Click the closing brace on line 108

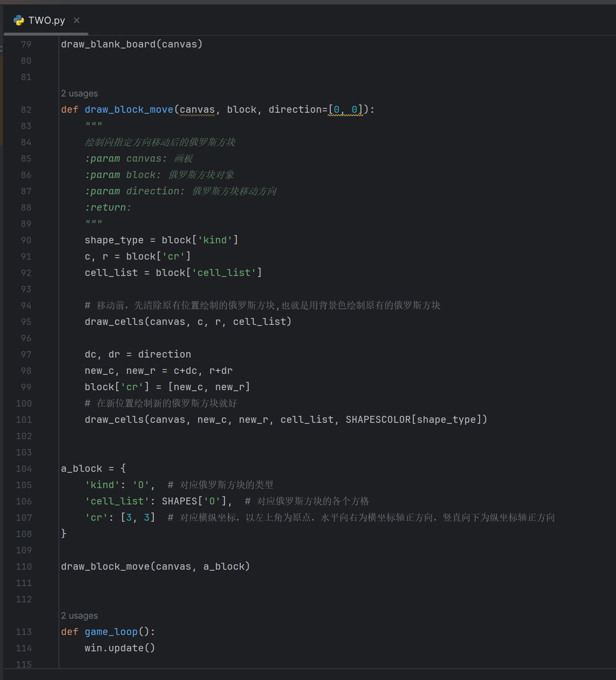(x=64, y=533)
